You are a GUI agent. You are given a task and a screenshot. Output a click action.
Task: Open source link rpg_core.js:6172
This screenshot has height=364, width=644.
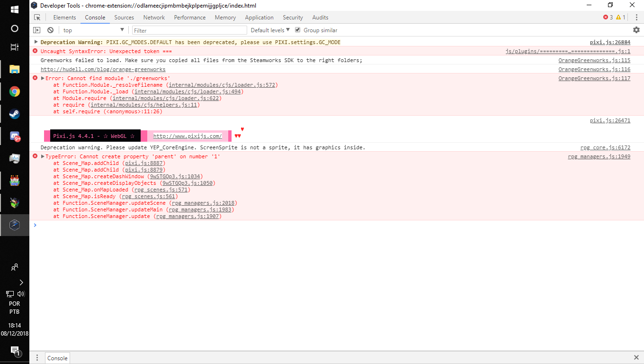[605, 147]
